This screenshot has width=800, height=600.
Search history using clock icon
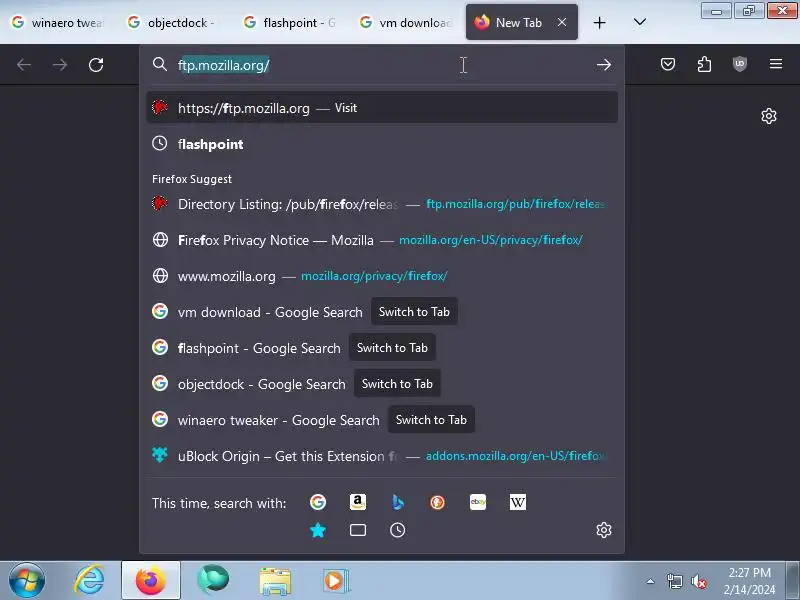(x=397, y=530)
